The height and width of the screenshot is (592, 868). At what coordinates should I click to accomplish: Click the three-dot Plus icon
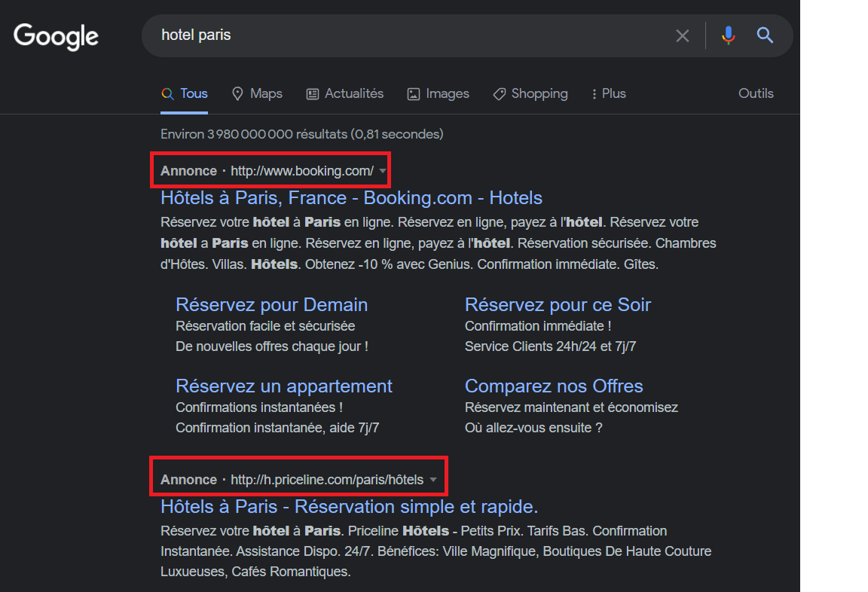[x=594, y=94]
